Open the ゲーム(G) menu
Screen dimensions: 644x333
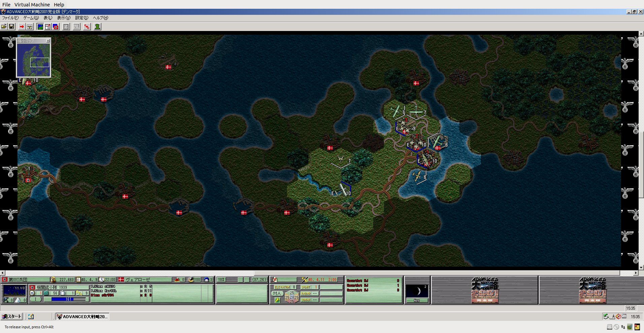click(31, 18)
